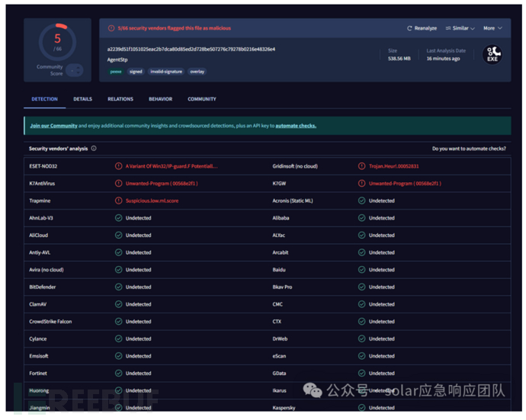Click the community score vote control
This screenshot has height=420, width=526.
(75, 70)
